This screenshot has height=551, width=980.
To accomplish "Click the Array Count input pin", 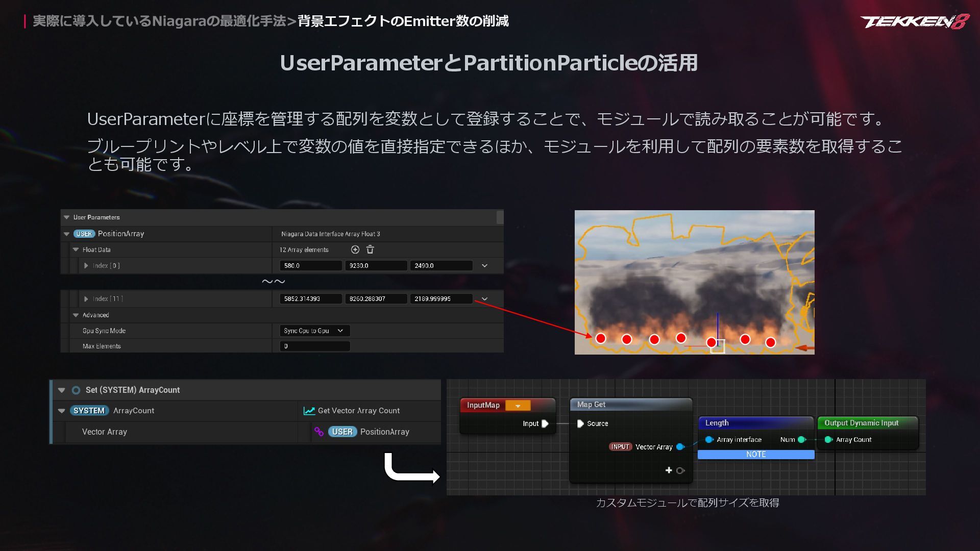I will click(828, 439).
